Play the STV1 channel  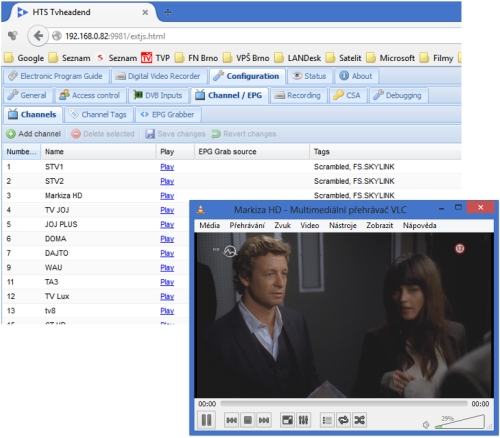[167, 167]
